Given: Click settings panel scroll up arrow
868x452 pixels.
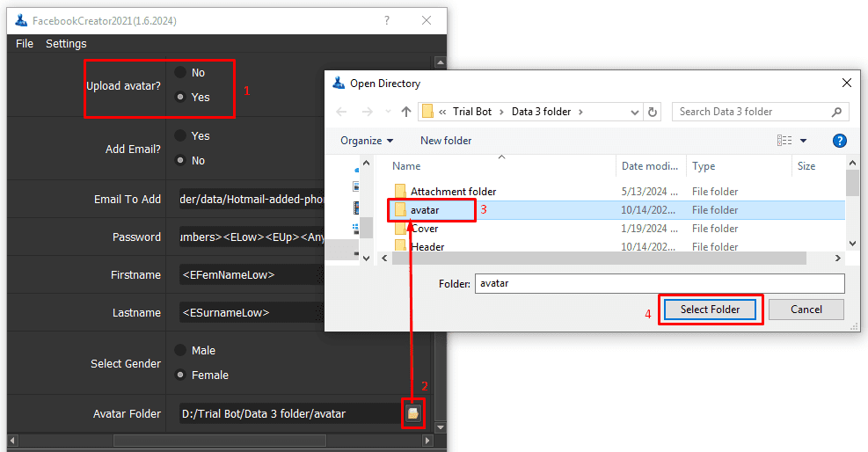Looking at the screenshot, I should click(x=440, y=62).
